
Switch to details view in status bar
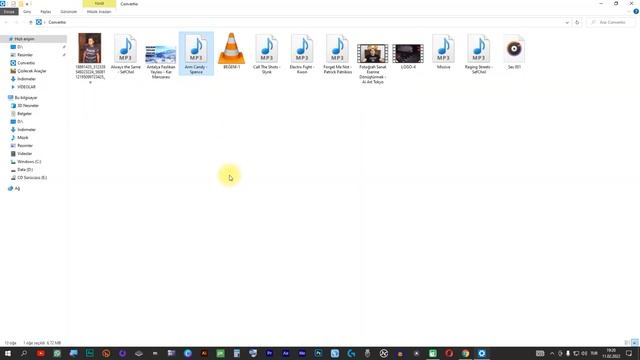(x=627, y=343)
